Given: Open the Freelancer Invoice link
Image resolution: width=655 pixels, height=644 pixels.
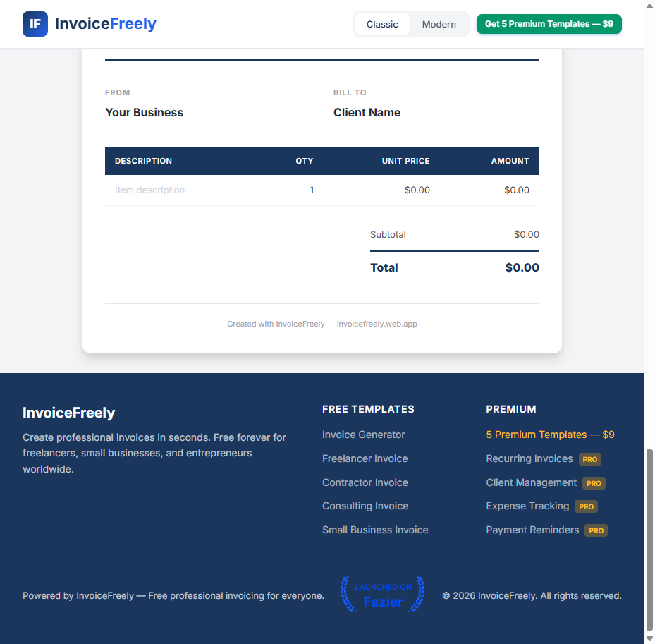Looking at the screenshot, I should coord(365,458).
